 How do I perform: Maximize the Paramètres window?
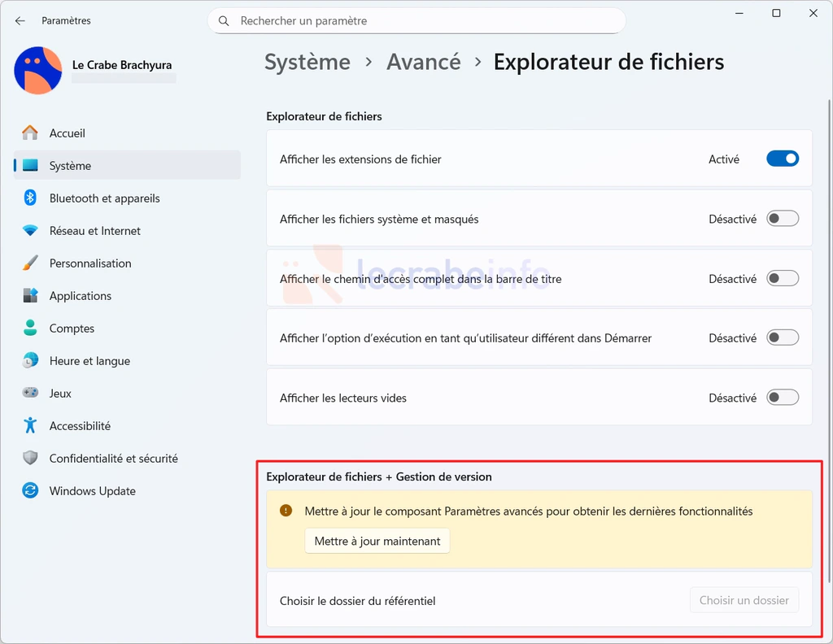(x=776, y=13)
